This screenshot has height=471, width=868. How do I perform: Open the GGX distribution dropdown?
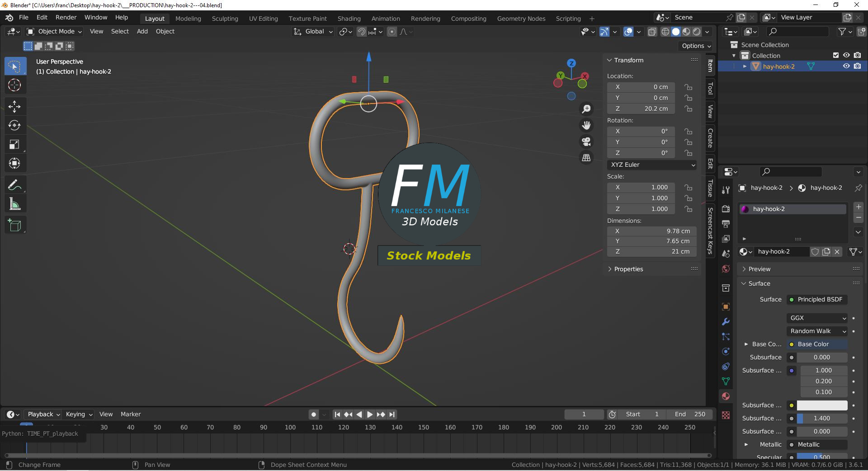tap(817, 318)
